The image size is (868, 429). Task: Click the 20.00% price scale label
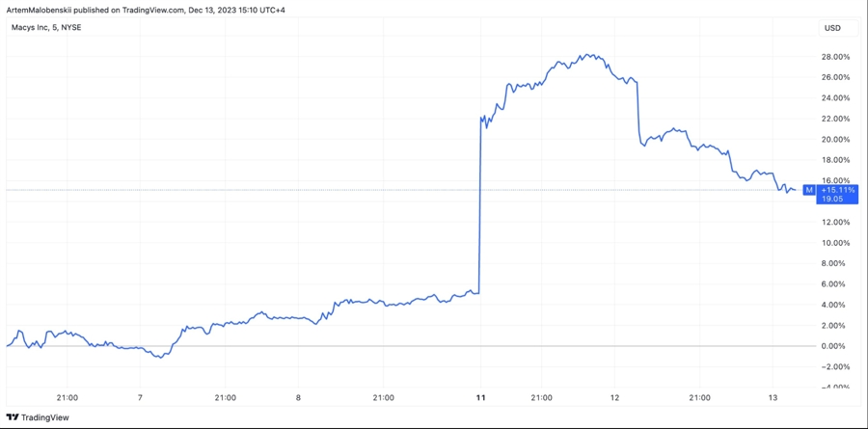(x=834, y=139)
